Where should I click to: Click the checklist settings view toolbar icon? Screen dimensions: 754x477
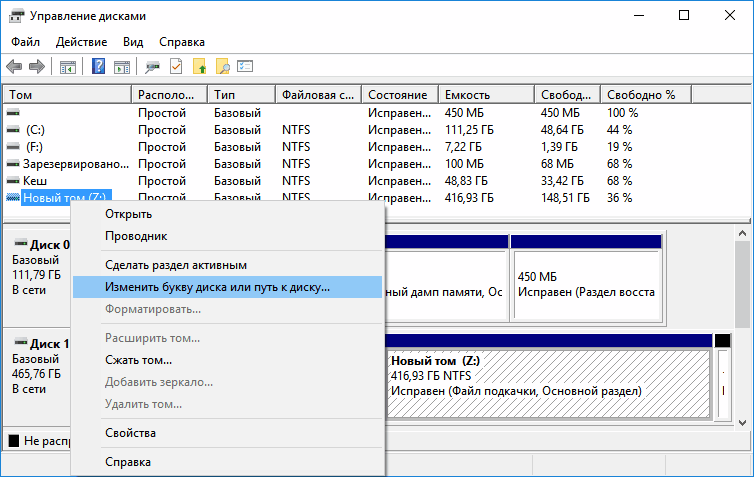click(x=245, y=67)
